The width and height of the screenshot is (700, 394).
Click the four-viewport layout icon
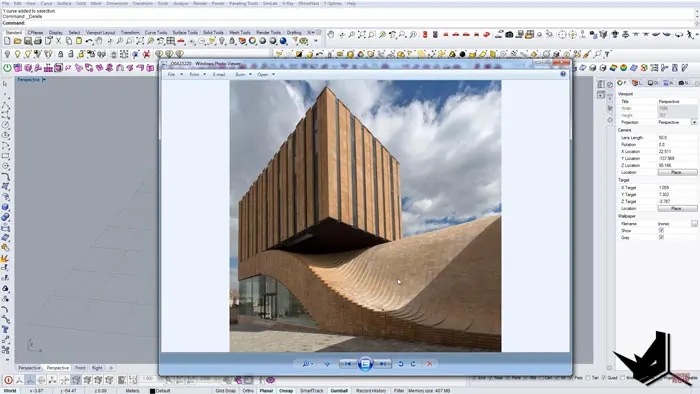pyautogui.click(x=171, y=41)
